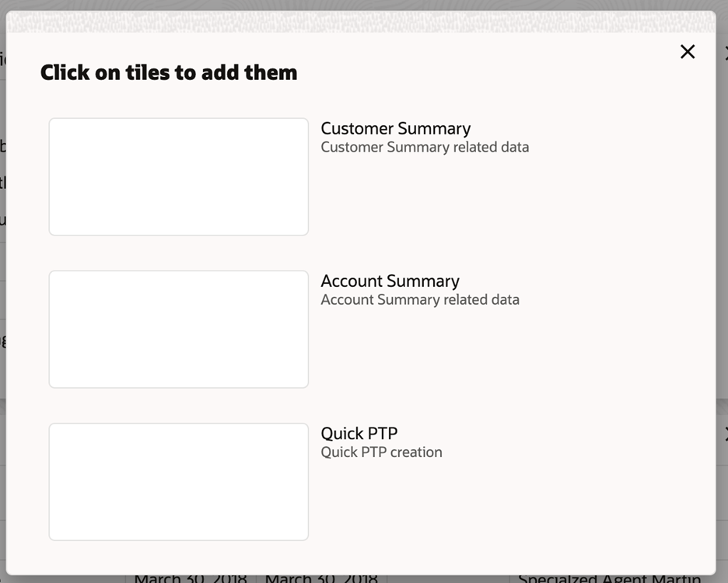Click the textured strip atop the dialog
The image size is (728, 583).
(x=361, y=22)
